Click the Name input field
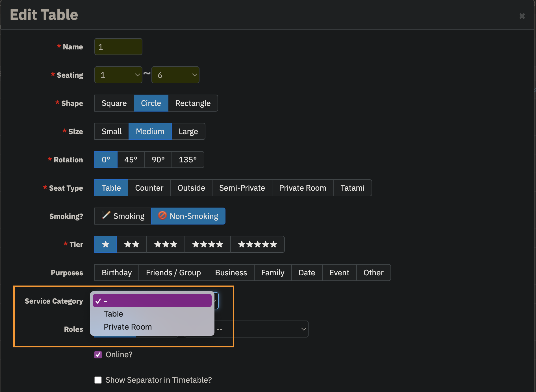Image resolution: width=536 pixels, height=392 pixels. (x=118, y=47)
